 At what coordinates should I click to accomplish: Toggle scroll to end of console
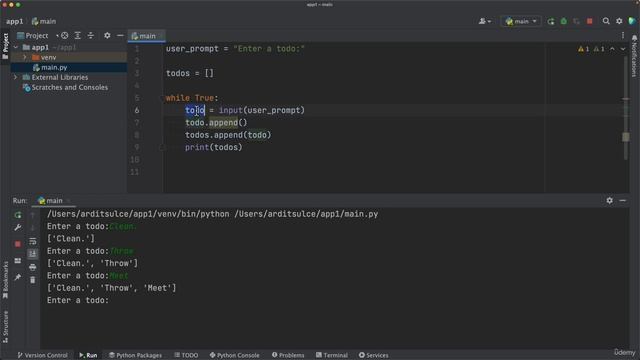click(33, 254)
